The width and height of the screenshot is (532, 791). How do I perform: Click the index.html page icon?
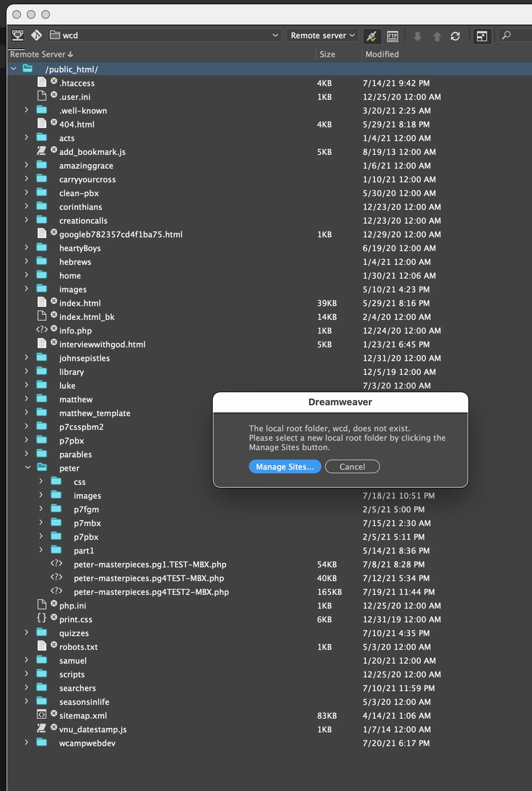click(42, 302)
